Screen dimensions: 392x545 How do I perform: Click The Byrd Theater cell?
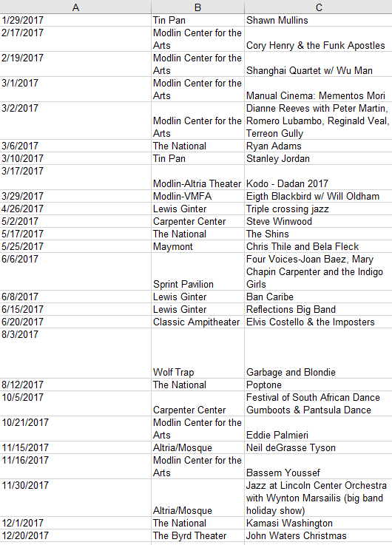197,535
